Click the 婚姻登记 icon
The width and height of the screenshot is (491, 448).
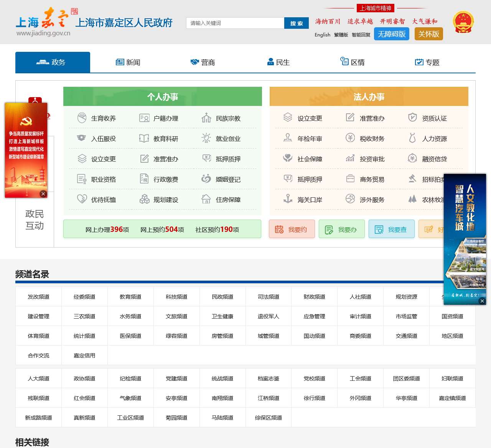tap(206, 179)
